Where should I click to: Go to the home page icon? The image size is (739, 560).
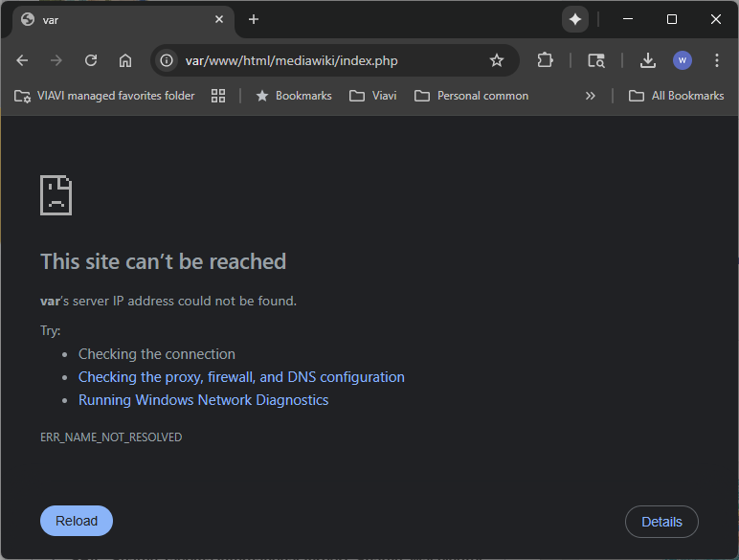click(x=125, y=60)
